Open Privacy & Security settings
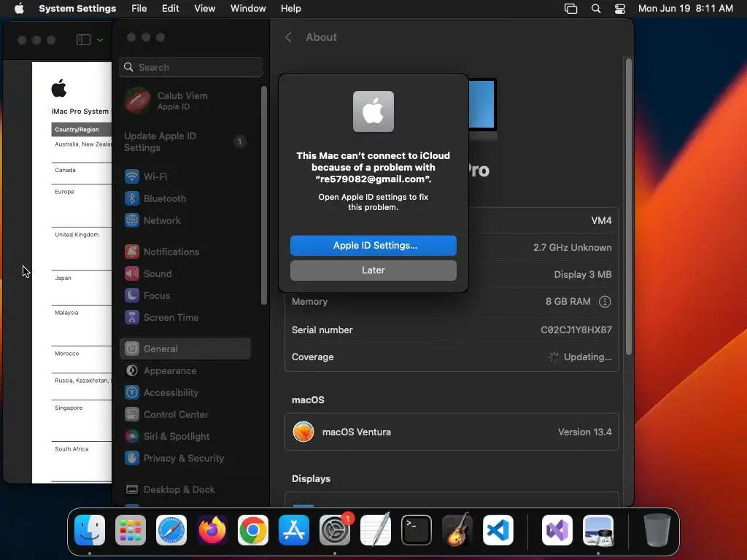747x560 pixels. 185,459
